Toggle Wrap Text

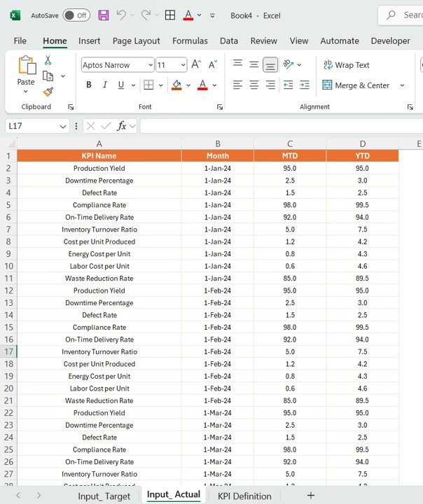[x=346, y=65]
